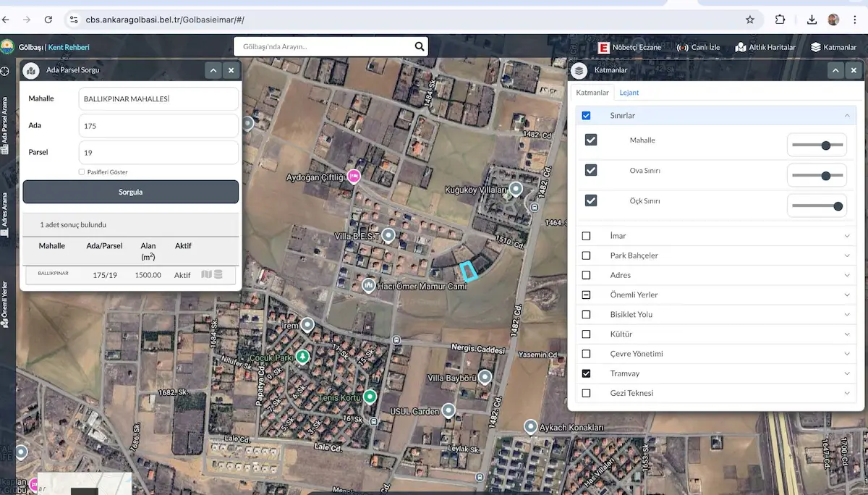Switch to the Lejant tab
The width and height of the screenshot is (868, 495).
tap(629, 93)
